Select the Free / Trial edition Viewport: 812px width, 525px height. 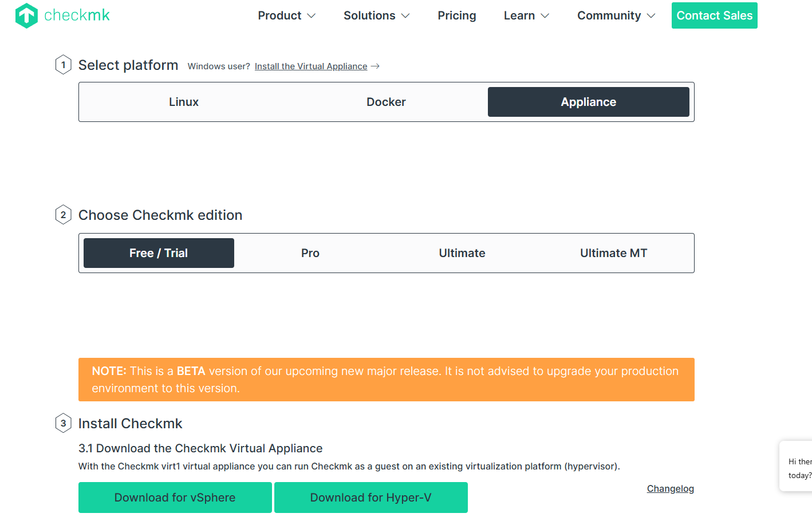pos(159,253)
